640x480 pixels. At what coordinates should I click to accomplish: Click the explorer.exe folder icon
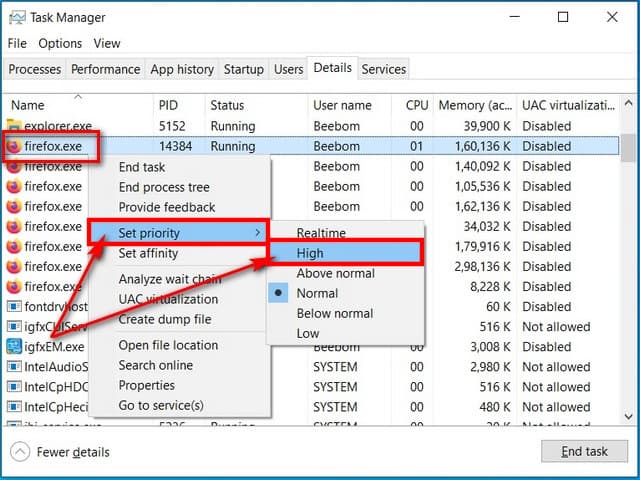[13, 126]
